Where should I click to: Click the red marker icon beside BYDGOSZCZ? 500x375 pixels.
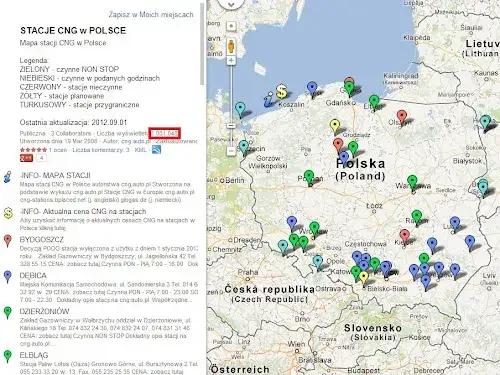(x=8, y=241)
